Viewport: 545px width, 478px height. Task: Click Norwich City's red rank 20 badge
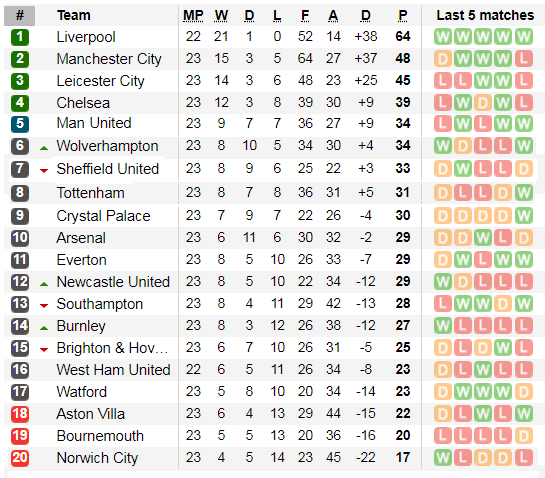point(20,458)
